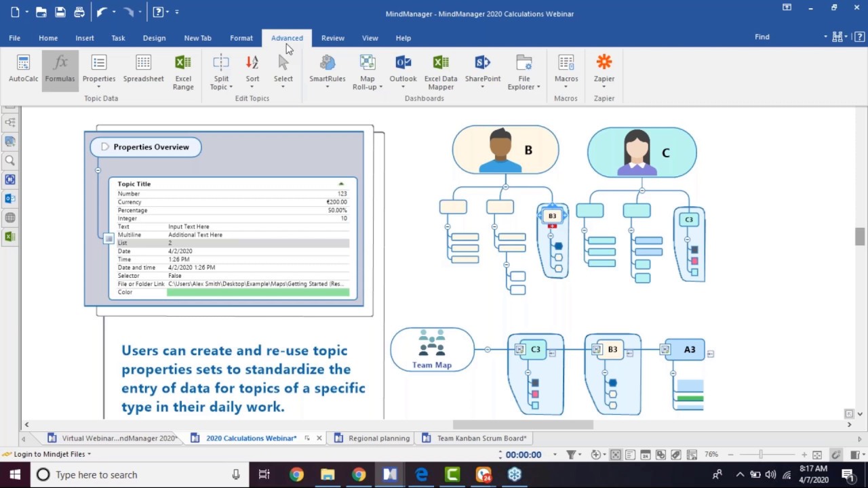Switch to the Home ribbon tab
868x488 pixels.
tap(48, 38)
